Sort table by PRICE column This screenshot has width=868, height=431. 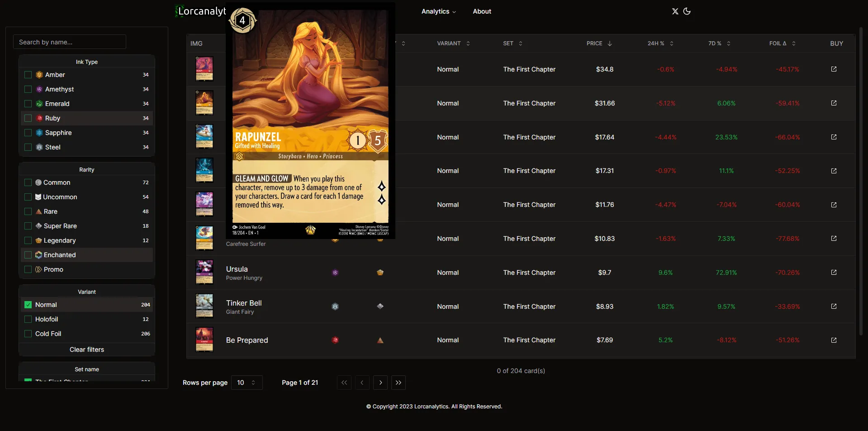599,43
